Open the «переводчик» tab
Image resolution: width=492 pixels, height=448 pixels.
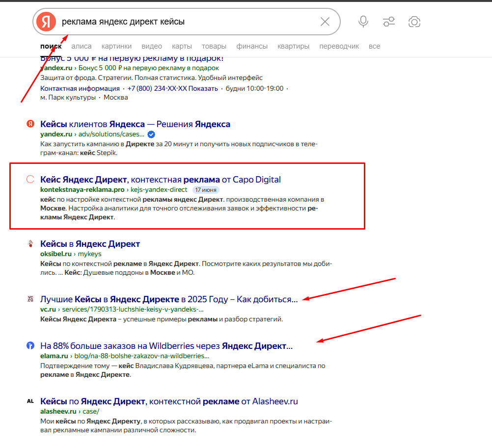339,46
